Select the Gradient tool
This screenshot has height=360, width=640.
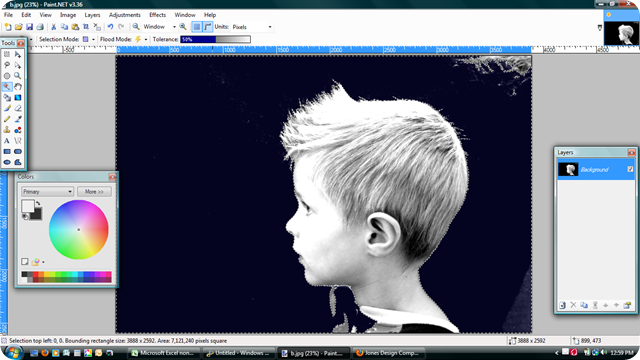point(18,98)
